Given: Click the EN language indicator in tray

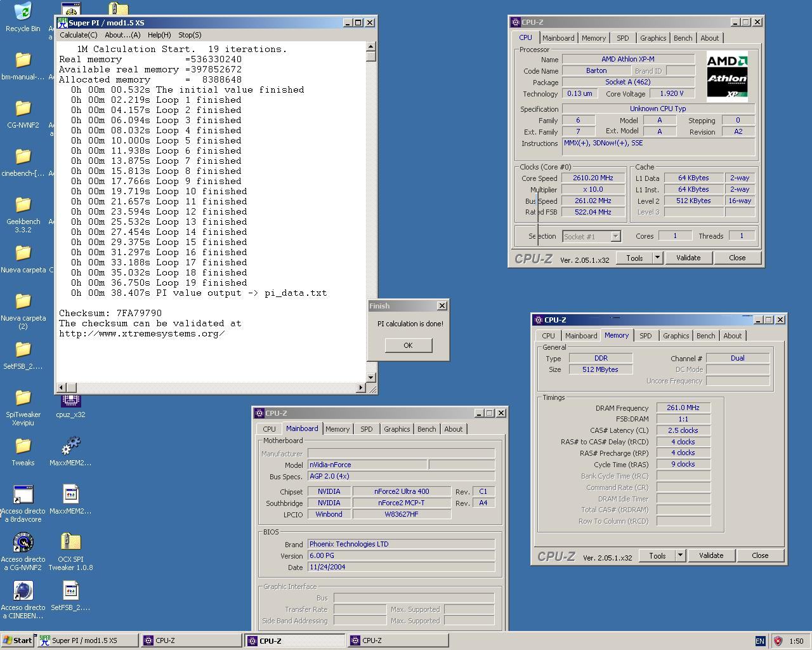Looking at the screenshot, I should [760, 641].
